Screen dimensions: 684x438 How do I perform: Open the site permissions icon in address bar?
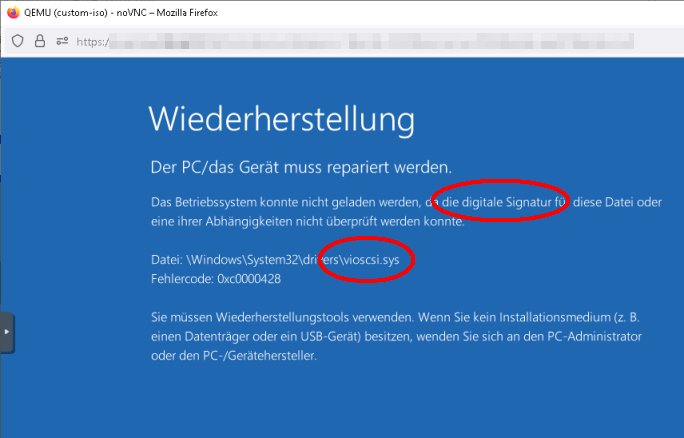click(62, 41)
